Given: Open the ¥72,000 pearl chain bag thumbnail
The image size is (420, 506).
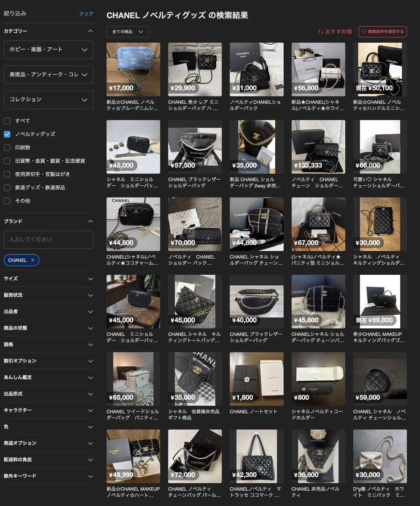Looking at the screenshot, I should tap(195, 456).
